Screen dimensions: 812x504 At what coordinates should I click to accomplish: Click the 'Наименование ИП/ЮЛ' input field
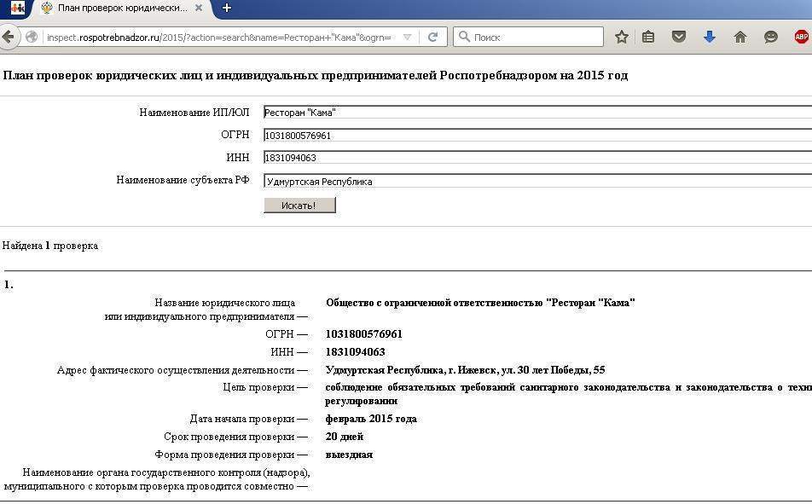coord(537,113)
